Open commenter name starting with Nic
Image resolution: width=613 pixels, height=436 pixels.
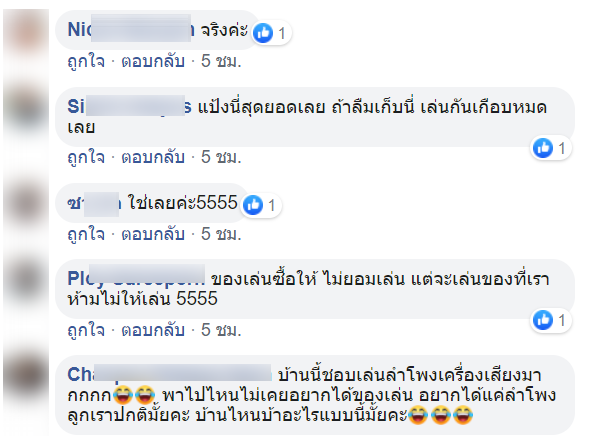(131, 29)
